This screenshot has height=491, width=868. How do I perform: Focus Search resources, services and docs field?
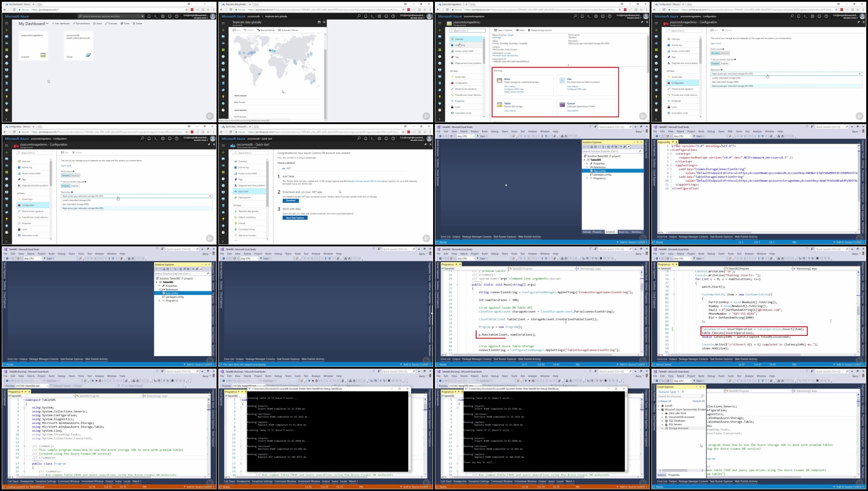(x=111, y=16)
